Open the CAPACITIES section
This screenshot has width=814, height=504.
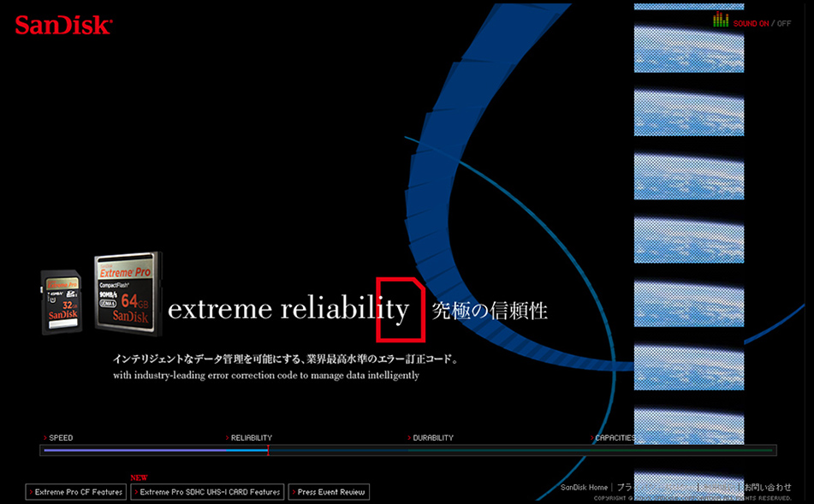click(615, 437)
